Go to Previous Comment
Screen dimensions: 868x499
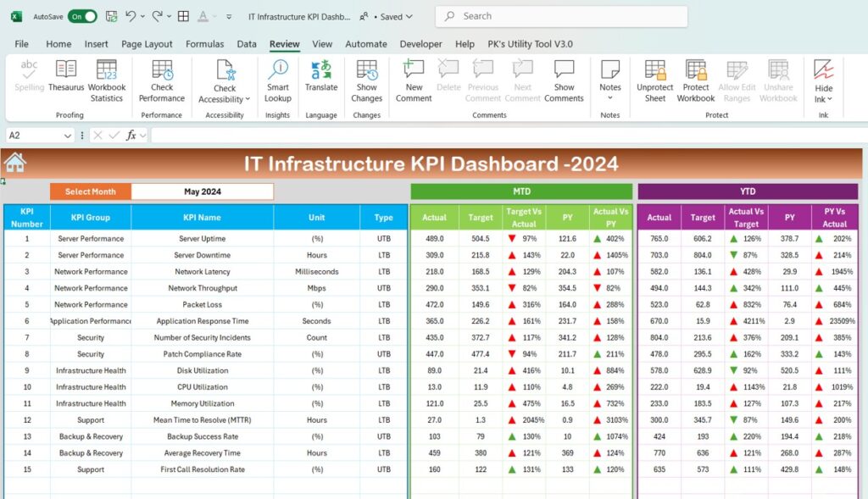click(482, 80)
